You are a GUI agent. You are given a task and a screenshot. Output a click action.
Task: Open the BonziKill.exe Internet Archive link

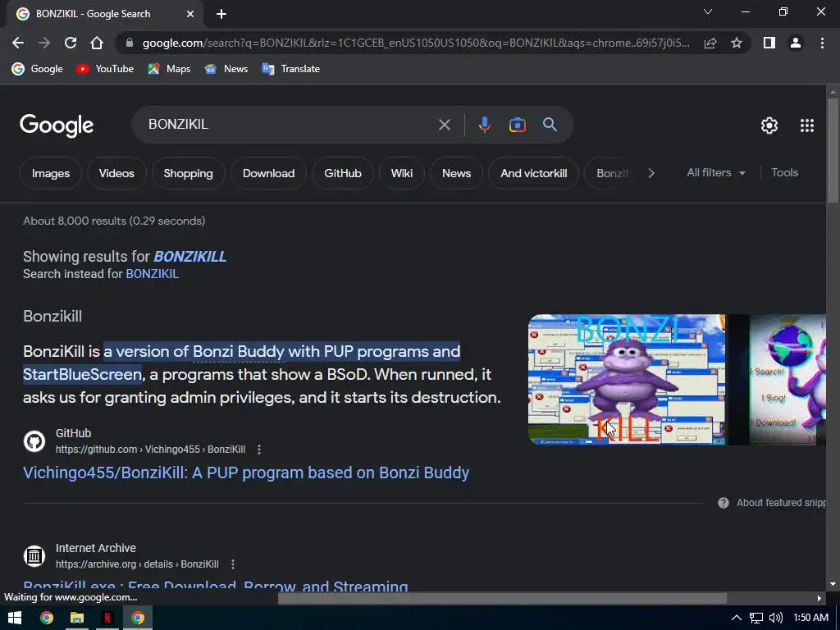pos(216,586)
